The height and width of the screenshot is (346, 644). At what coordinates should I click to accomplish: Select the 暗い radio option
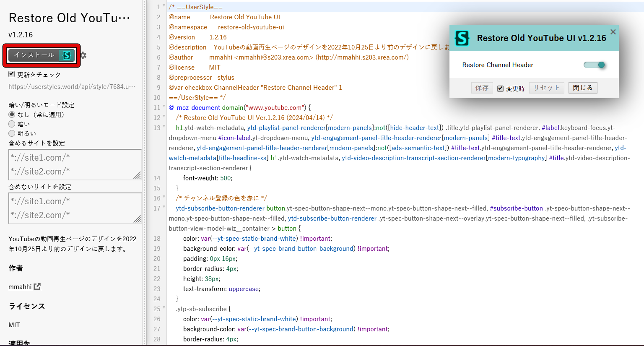click(x=12, y=124)
